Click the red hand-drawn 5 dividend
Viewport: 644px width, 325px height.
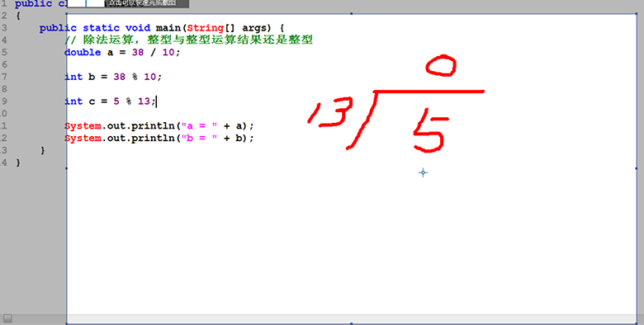tap(430, 131)
